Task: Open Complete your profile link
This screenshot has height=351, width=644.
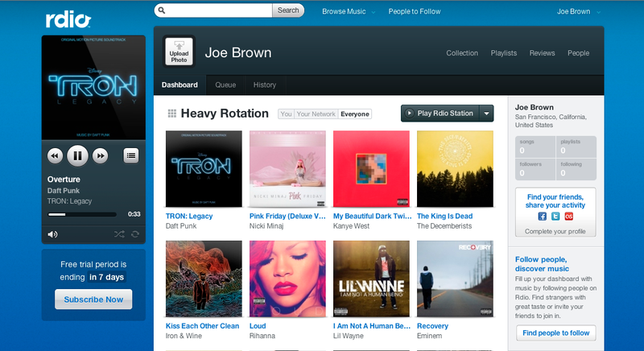Action: point(555,232)
